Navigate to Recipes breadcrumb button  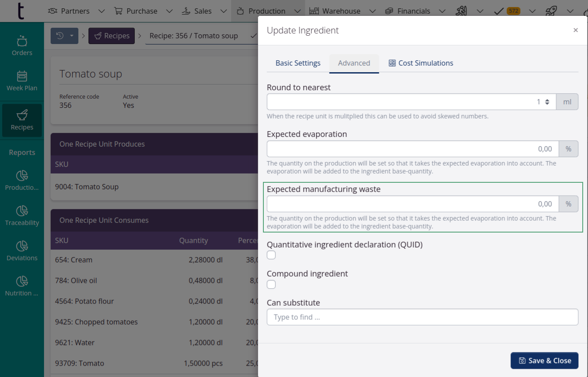point(111,36)
